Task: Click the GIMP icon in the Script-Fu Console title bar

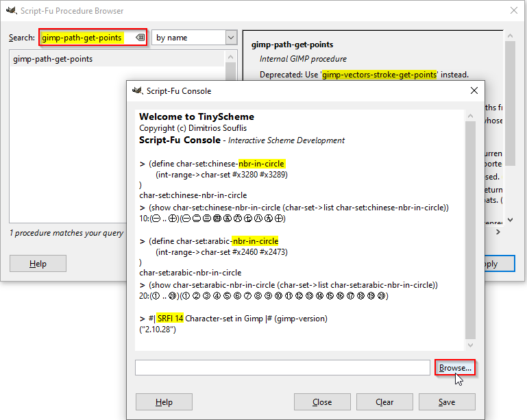Action: click(x=138, y=90)
